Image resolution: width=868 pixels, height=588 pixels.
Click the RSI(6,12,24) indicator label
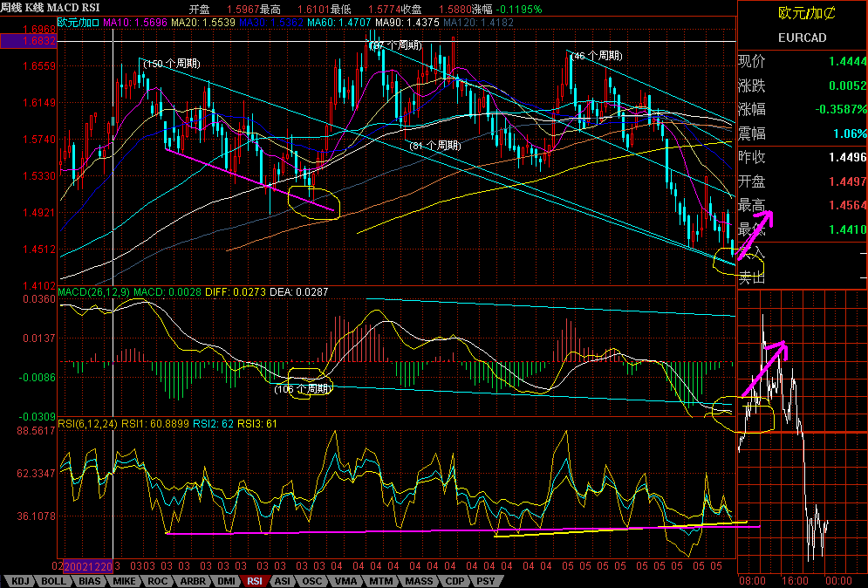click(x=88, y=423)
